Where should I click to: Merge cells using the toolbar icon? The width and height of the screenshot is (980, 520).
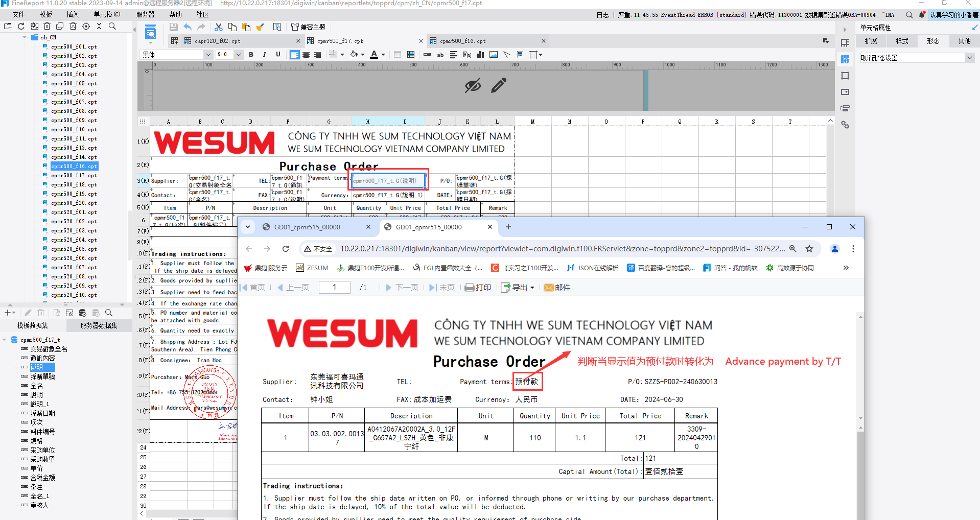point(398,55)
